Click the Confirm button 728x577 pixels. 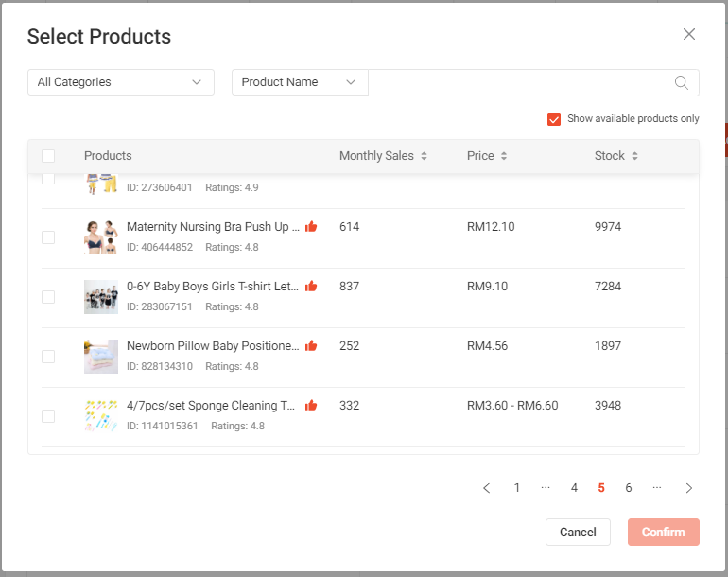click(x=663, y=532)
